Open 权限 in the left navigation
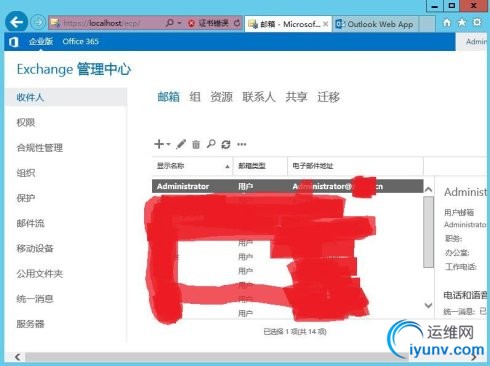The width and height of the screenshot is (490, 366). coord(26,123)
